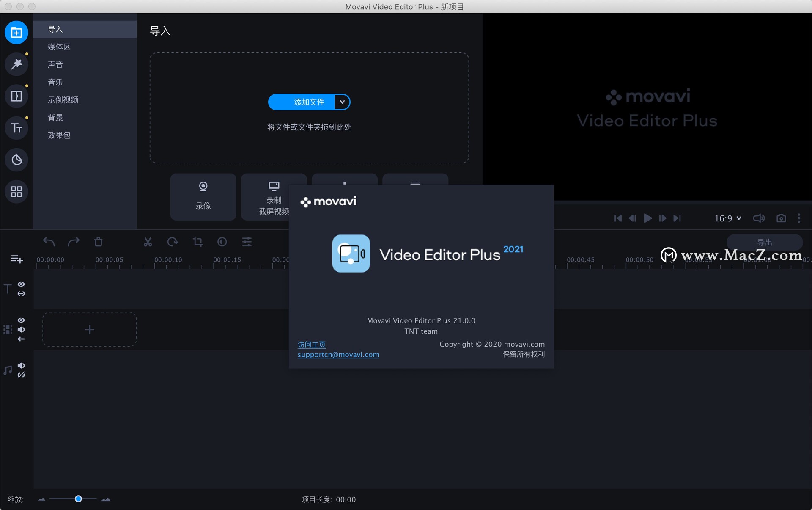Screen dimensions: 812x510
Task: Click the 导出 export button
Action: (x=765, y=242)
